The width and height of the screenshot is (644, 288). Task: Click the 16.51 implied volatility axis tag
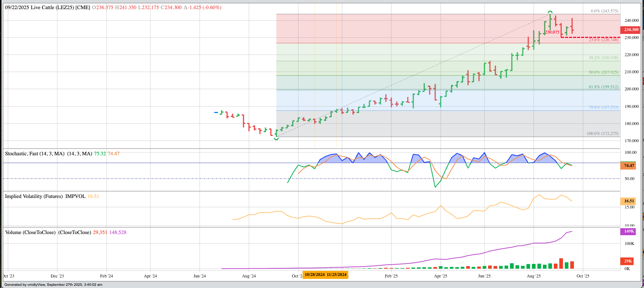pos(629,201)
